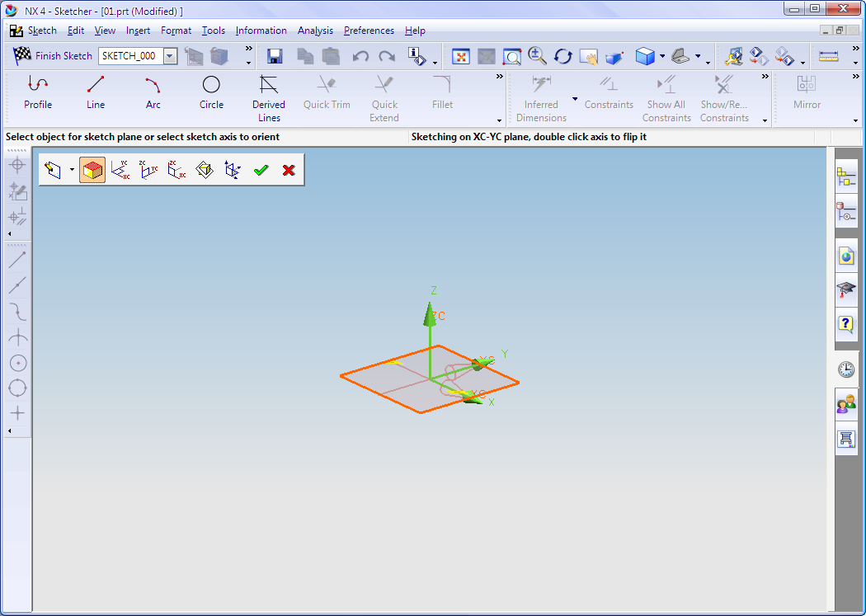This screenshot has height=616, width=866.
Task: Select the Line tool in sketch toolbar
Action: (x=96, y=92)
